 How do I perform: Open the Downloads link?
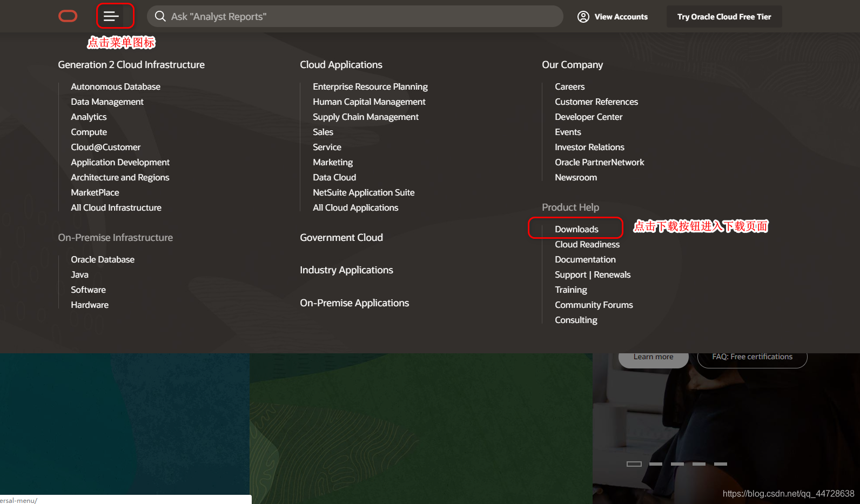tap(576, 229)
